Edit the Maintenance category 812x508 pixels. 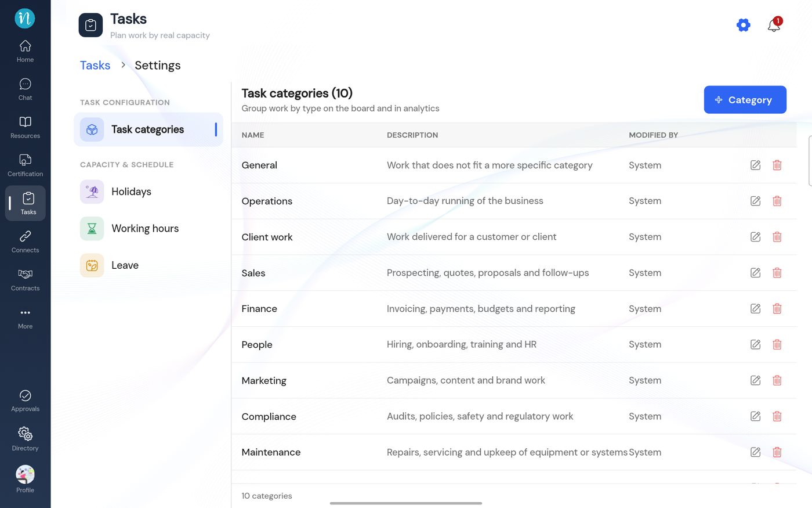pyautogui.click(x=755, y=452)
